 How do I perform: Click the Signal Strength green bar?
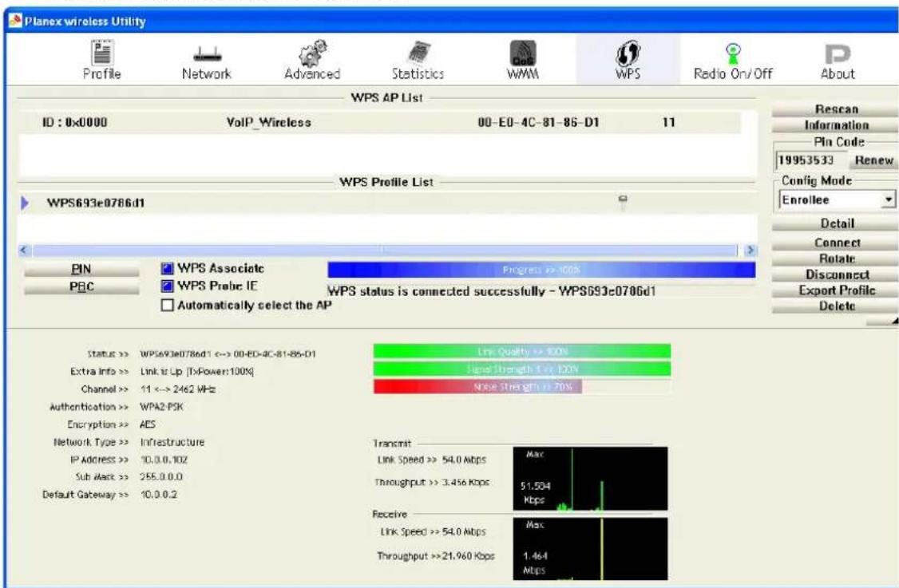pos(521,369)
